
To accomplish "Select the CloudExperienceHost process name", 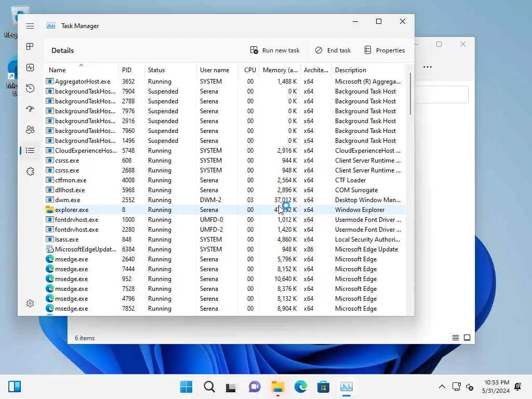I will (86, 151).
